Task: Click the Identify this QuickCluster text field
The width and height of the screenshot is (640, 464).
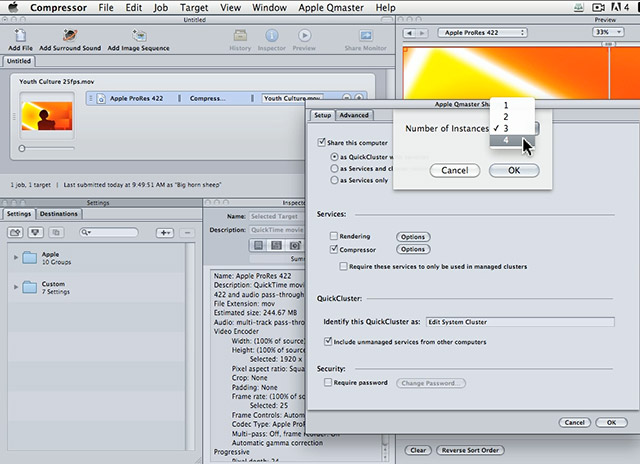Action: pyautogui.click(x=520, y=322)
